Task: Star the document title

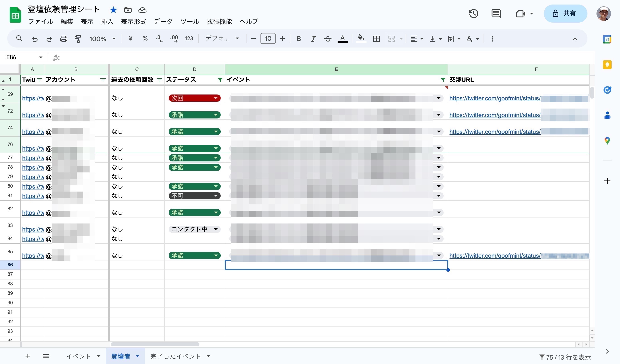Action: click(x=114, y=10)
